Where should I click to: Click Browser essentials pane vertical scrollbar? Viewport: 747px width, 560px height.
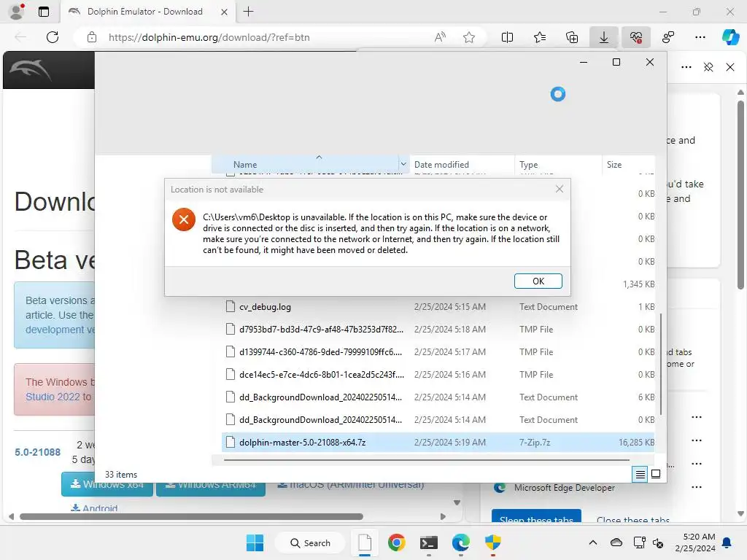(x=740, y=195)
